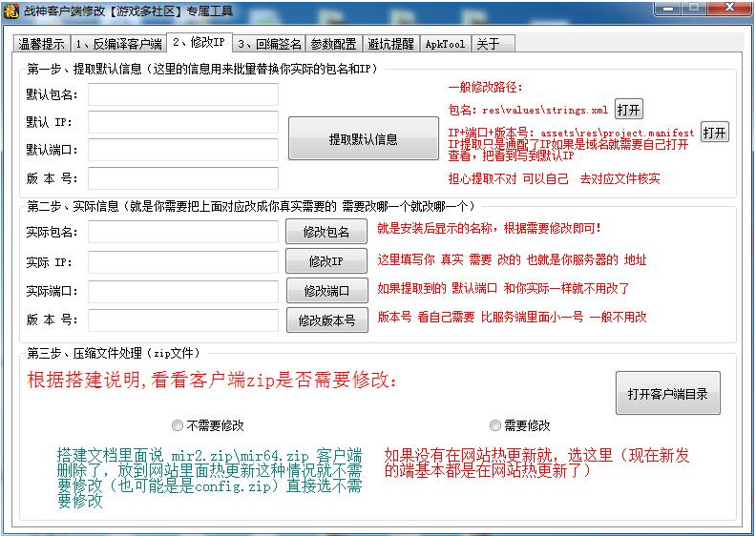Click 打开 next to project.manifest path
The height and width of the screenshot is (536, 756).
[714, 133]
